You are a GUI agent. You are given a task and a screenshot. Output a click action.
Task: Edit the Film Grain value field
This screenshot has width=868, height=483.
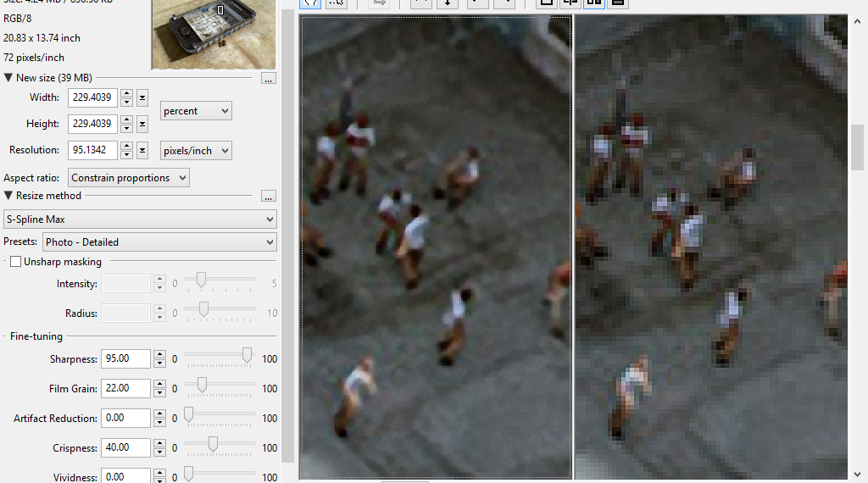(x=125, y=388)
